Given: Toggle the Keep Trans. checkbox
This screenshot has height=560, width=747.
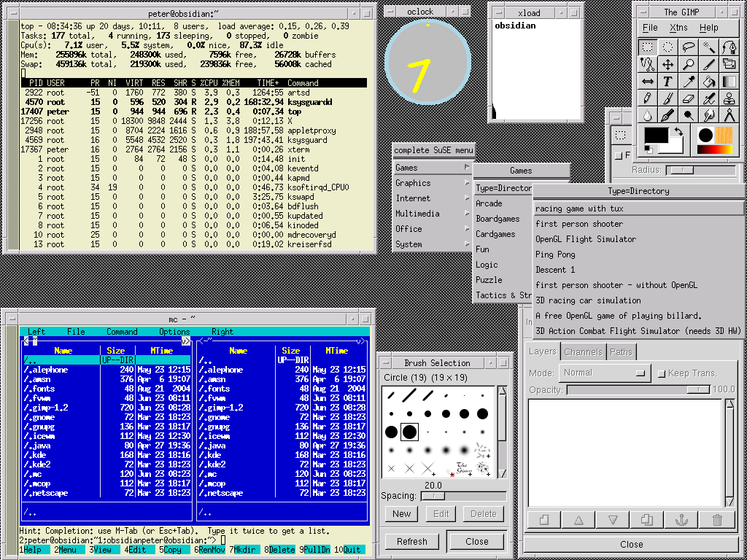Looking at the screenshot, I should point(661,374).
